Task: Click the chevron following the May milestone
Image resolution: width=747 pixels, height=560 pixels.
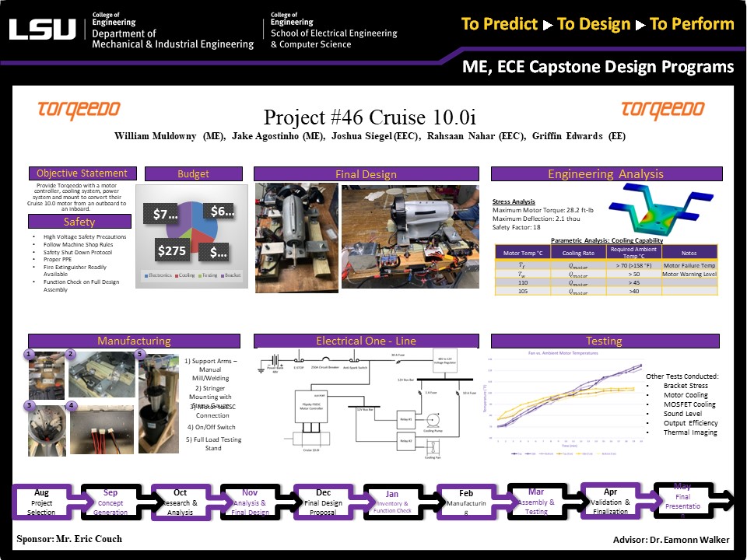Action: 724,502
